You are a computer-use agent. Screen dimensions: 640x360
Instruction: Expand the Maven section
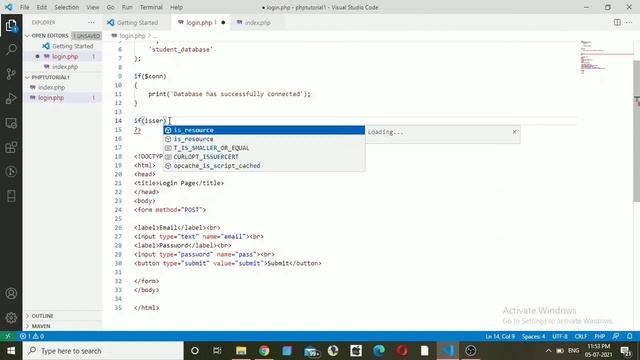point(62,326)
